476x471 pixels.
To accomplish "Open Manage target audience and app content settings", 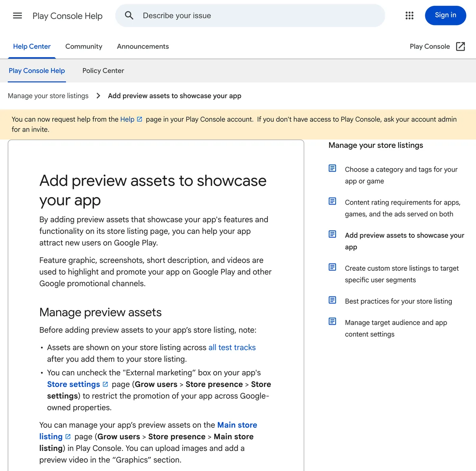I will click(396, 328).
